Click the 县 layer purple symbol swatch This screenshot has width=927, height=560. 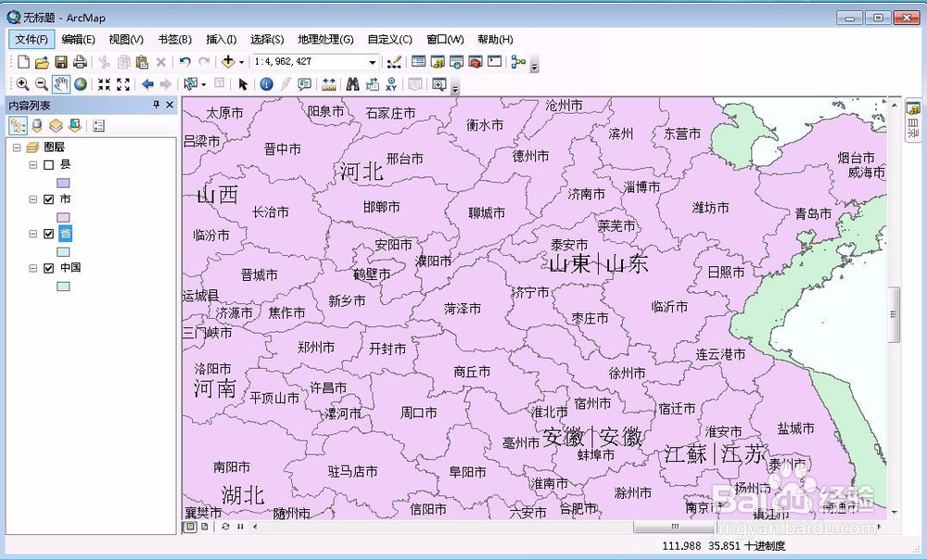[x=63, y=183]
